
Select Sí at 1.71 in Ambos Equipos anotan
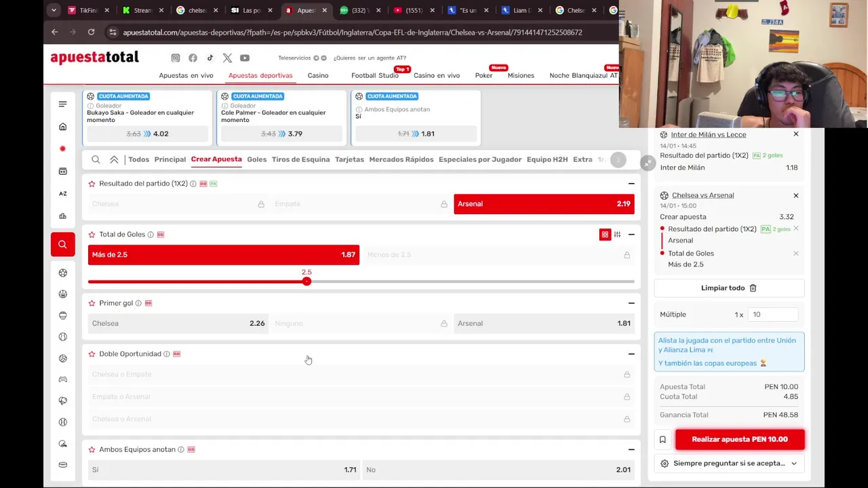point(224,470)
